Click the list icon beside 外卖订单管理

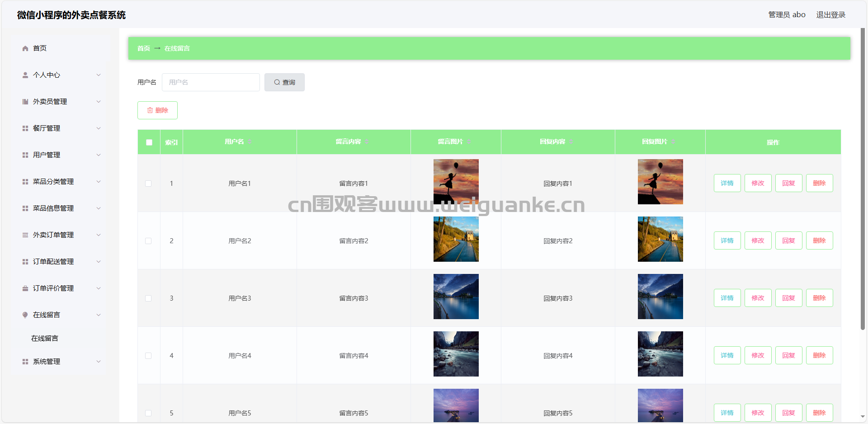25,235
